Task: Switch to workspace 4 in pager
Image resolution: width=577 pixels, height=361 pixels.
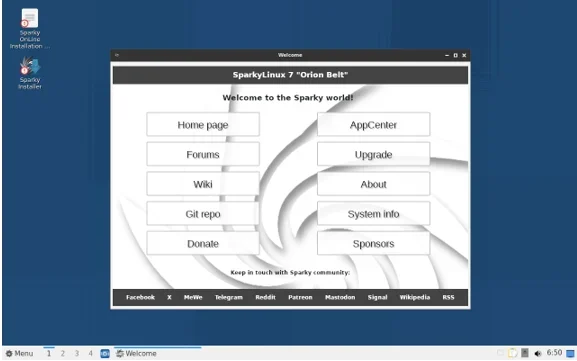Action: 91,353
